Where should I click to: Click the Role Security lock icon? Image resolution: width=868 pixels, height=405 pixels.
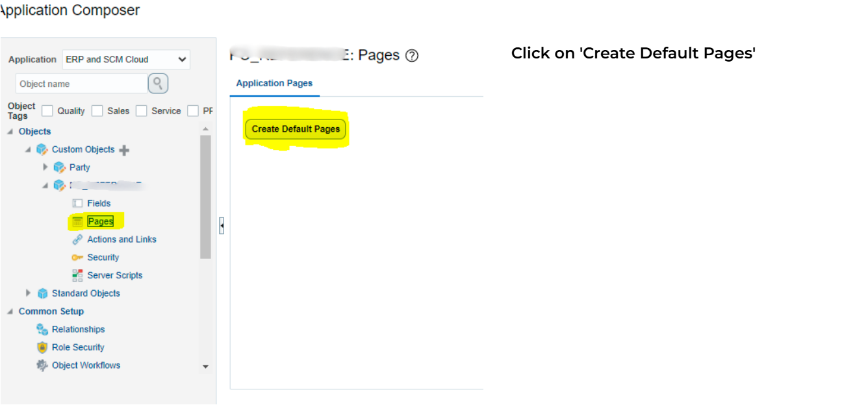[x=42, y=347]
